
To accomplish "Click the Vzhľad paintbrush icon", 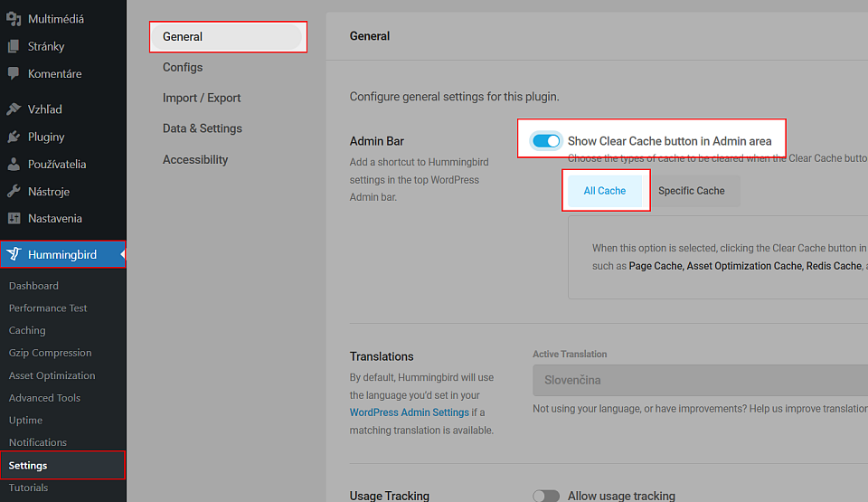I will [14, 109].
